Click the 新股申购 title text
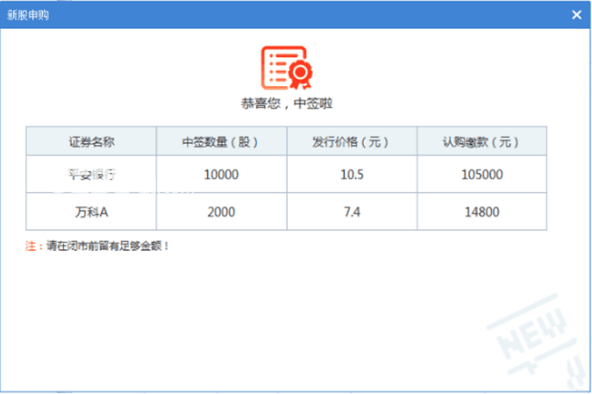The height and width of the screenshot is (394, 592). point(28,15)
